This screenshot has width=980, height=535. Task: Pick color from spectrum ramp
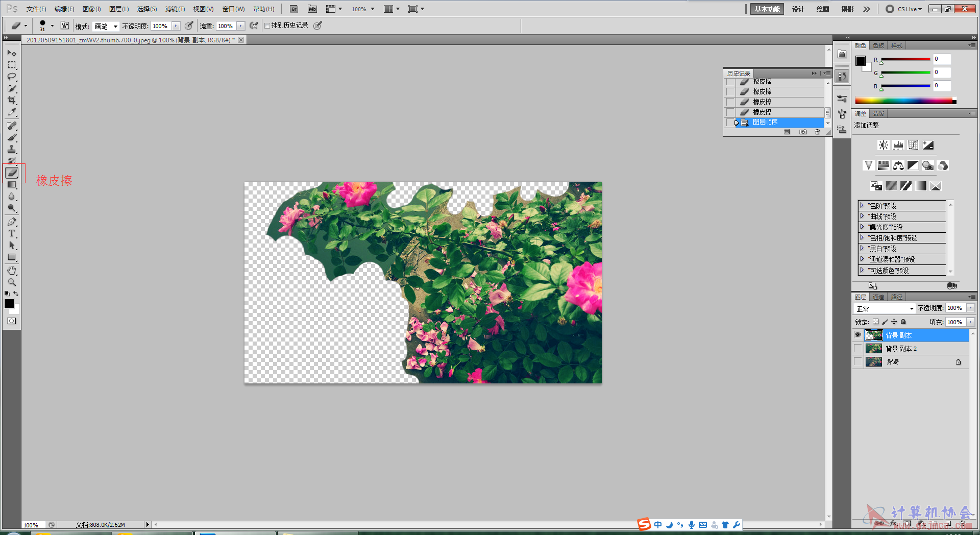905,101
